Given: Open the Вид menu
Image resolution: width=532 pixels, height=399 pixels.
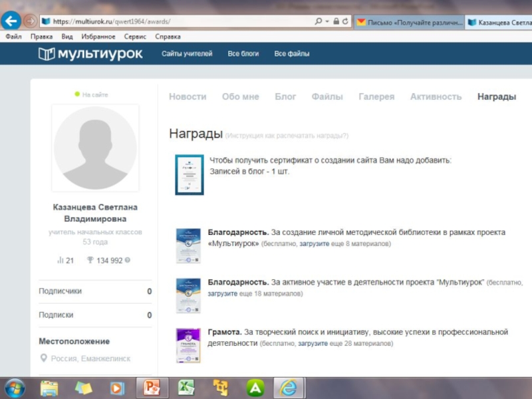Looking at the screenshot, I should (67, 37).
